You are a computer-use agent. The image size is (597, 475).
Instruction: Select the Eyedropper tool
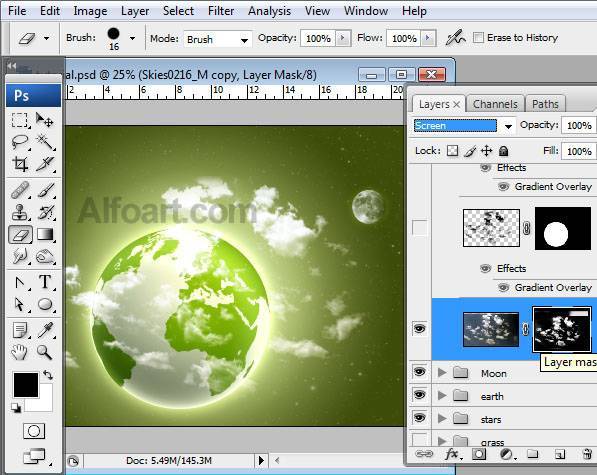coord(45,330)
